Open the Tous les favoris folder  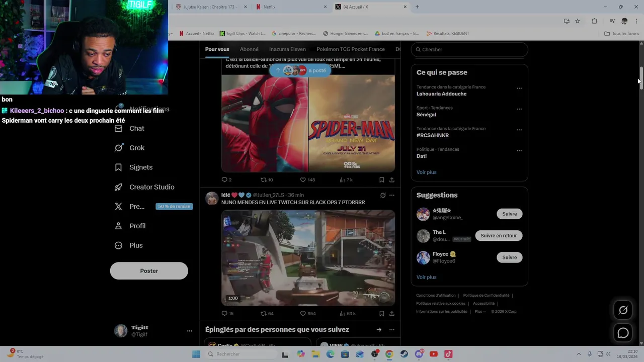621,34
